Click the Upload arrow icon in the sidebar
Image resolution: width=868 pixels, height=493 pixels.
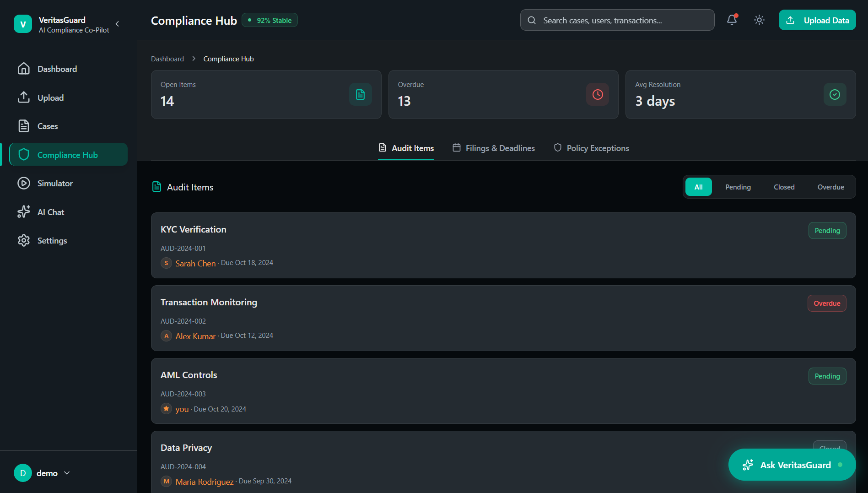click(x=24, y=97)
